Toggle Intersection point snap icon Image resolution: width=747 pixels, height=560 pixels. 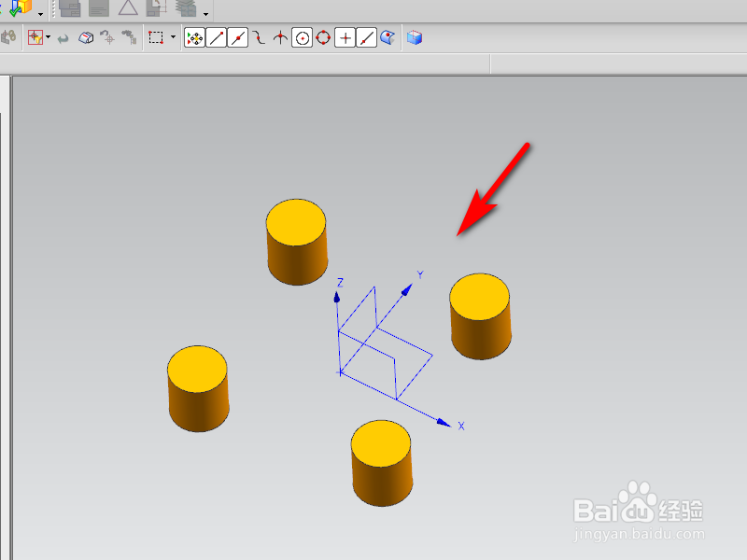[x=281, y=37]
